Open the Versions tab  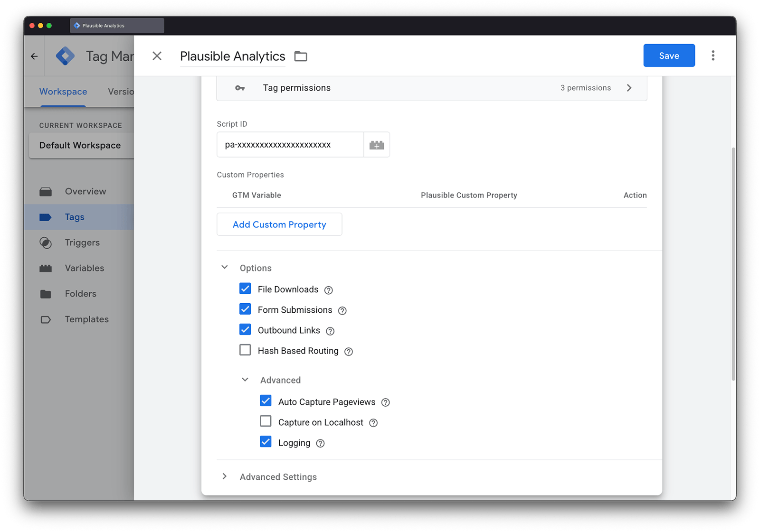(x=121, y=92)
